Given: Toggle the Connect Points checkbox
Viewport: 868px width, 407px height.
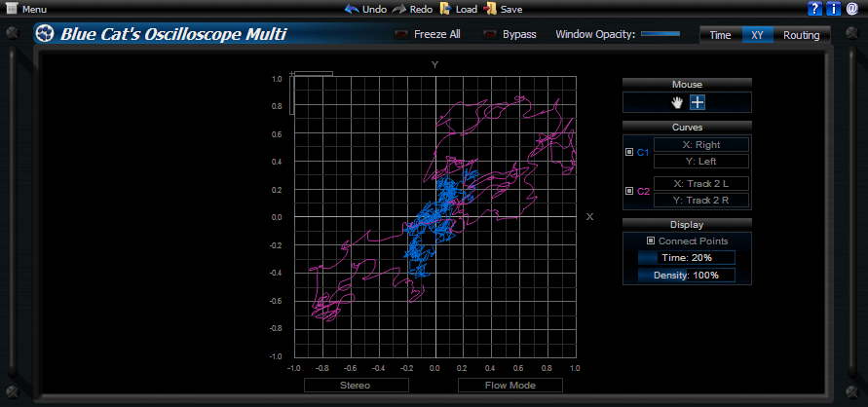Looking at the screenshot, I should point(651,240).
